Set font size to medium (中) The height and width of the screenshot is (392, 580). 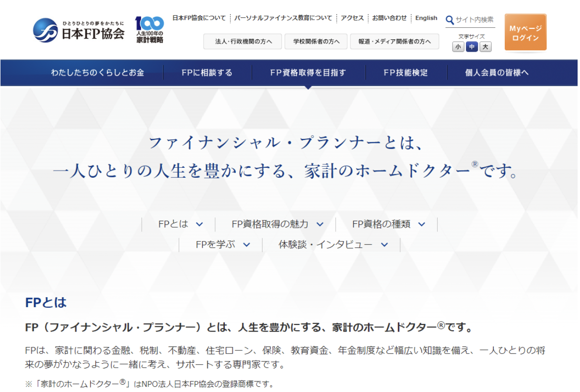pos(472,47)
